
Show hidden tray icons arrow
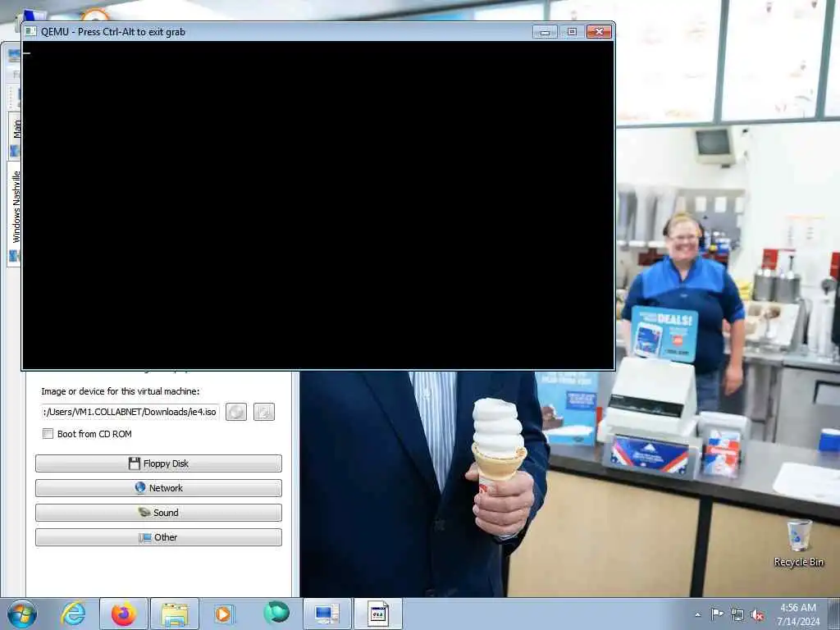(x=697, y=614)
